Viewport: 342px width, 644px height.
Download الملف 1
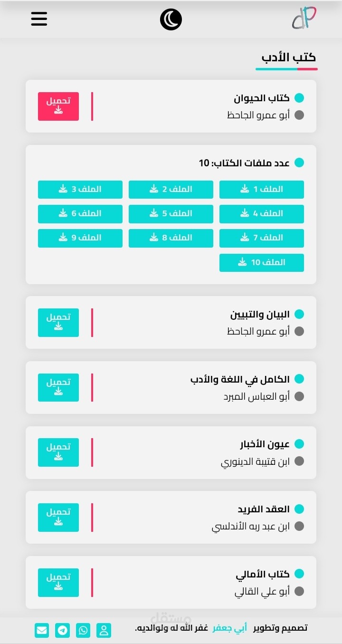tap(261, 190)
